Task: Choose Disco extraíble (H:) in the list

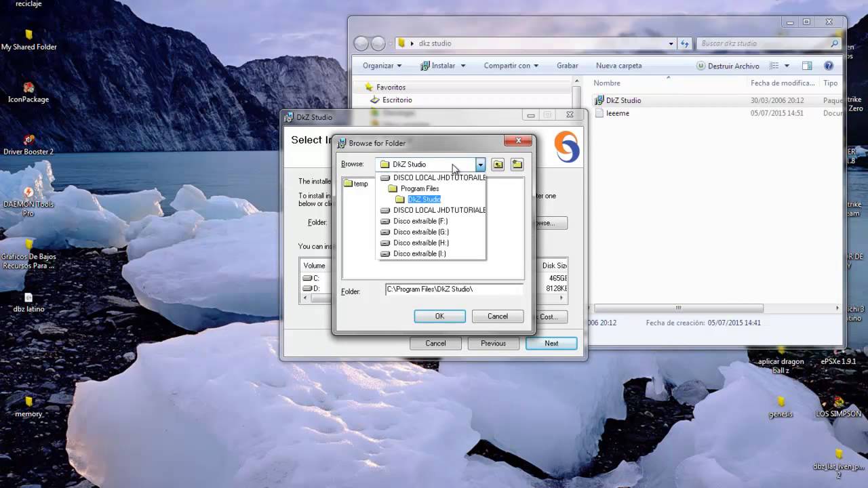Action: (x=420, y=243)
